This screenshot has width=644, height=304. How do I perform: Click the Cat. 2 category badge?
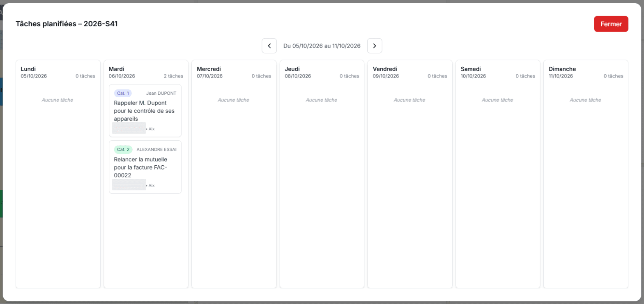[123, 149]
